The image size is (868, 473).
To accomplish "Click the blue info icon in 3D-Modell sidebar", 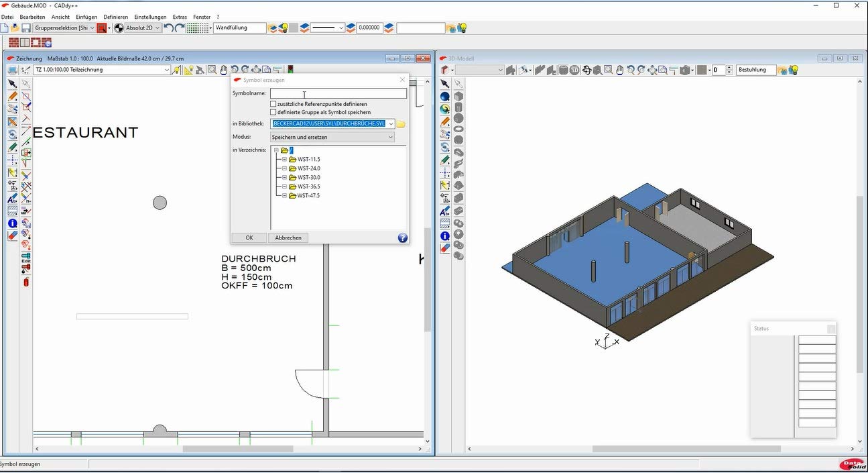I will [x=444, y=236].
